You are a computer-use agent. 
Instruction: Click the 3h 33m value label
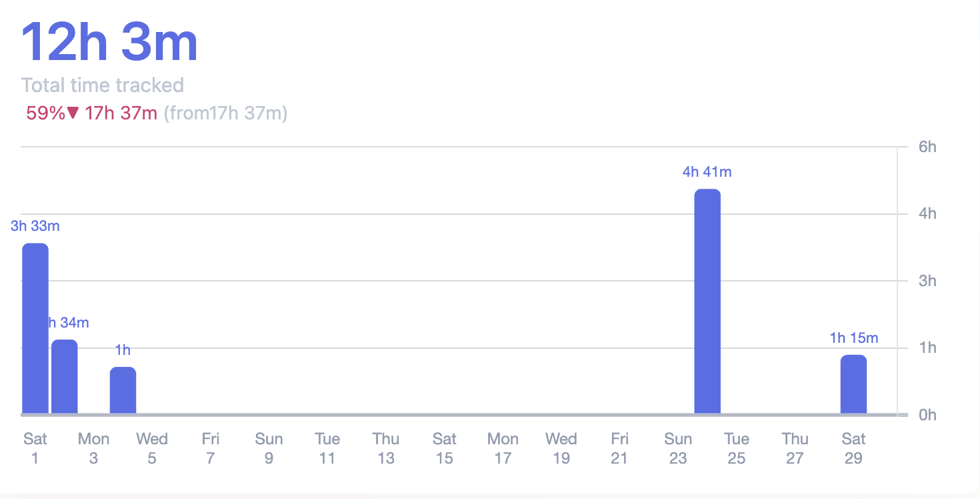[x=35, y=226]
